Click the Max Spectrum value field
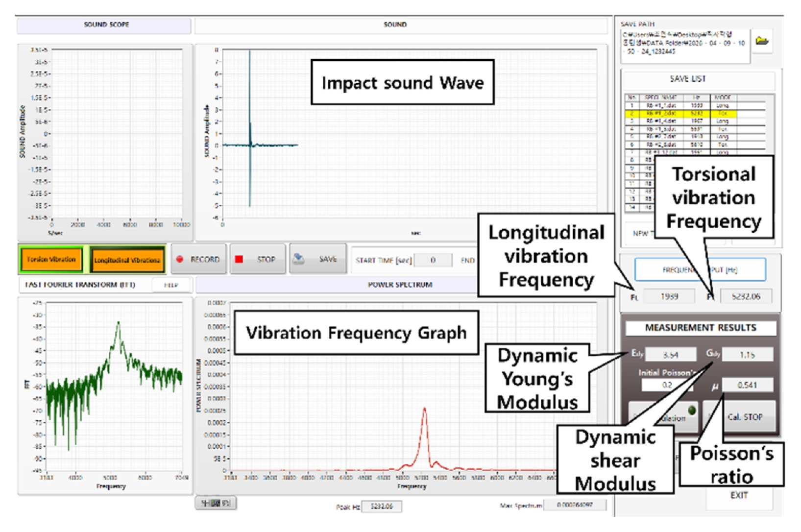Viewport: 801px width, 532px height. [x=575, y=505]
